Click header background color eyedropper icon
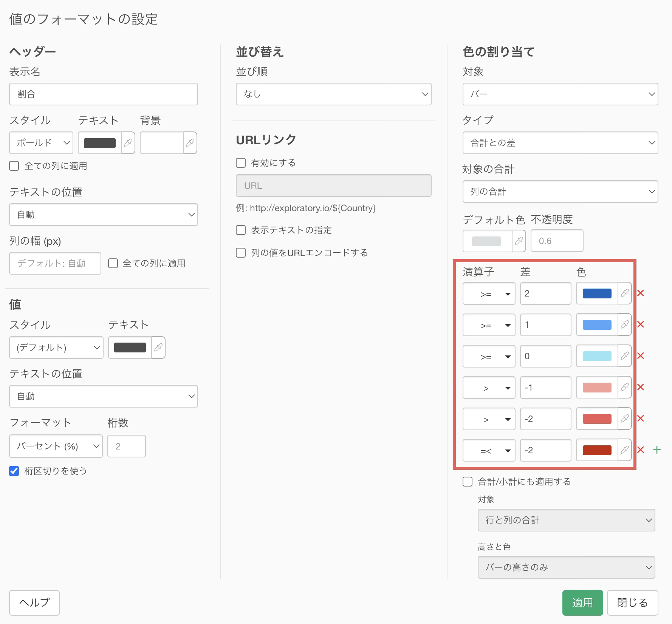The height and width of the screenshot is (624, 672). point(190,143)
